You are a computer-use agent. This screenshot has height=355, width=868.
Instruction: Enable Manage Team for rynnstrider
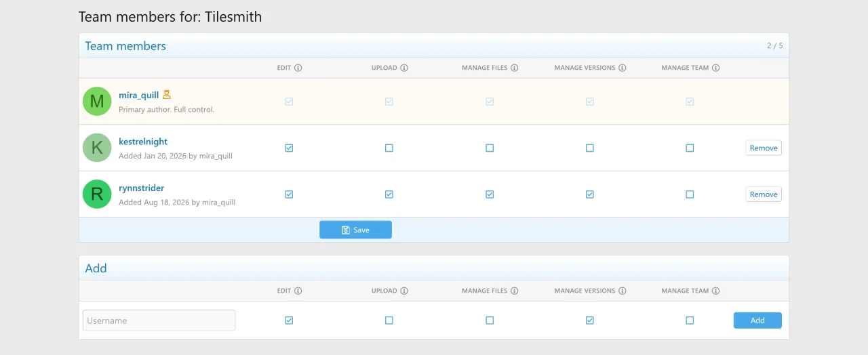coord(690,194)
